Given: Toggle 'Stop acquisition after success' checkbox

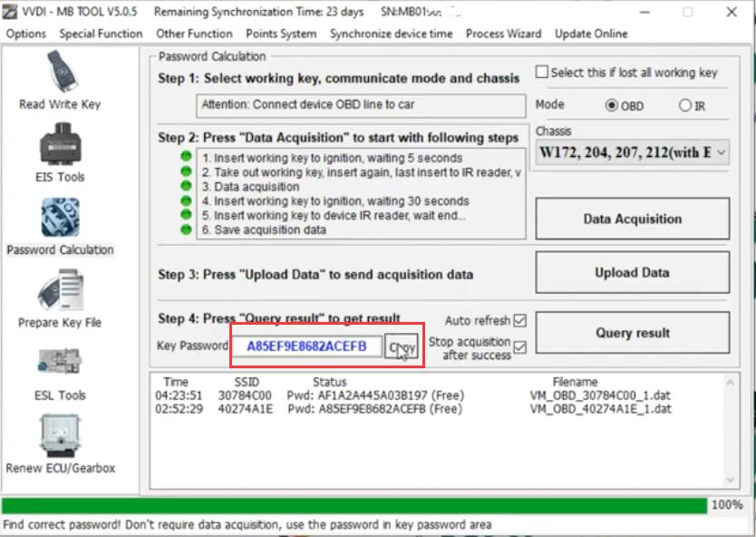Looking at the screenshot, I should tap(519, 347).
